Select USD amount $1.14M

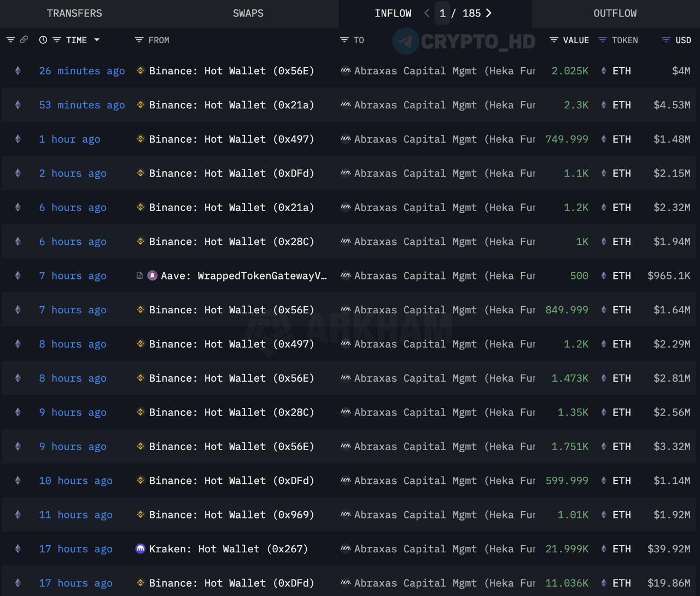(x=672, y=481)
